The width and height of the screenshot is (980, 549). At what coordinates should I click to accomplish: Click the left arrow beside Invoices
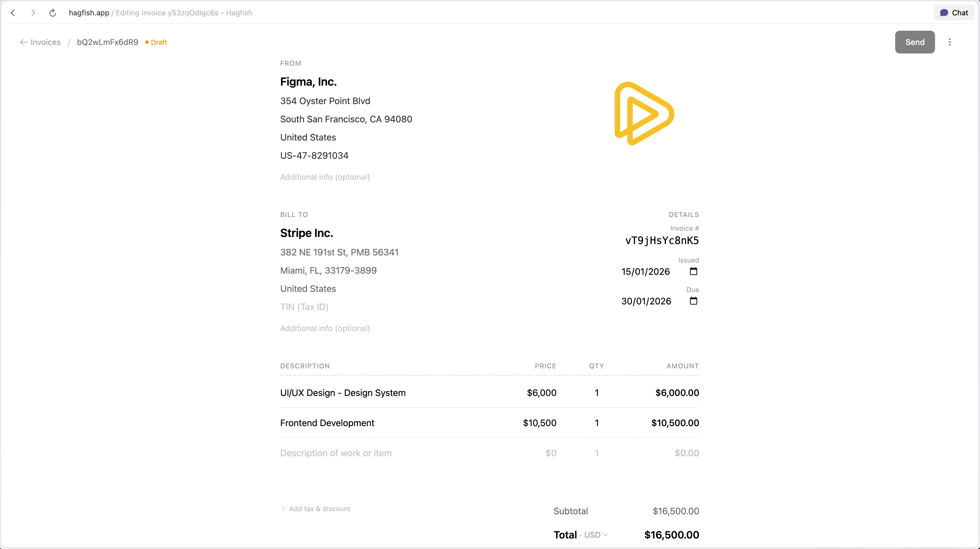(x=23, y=42)
